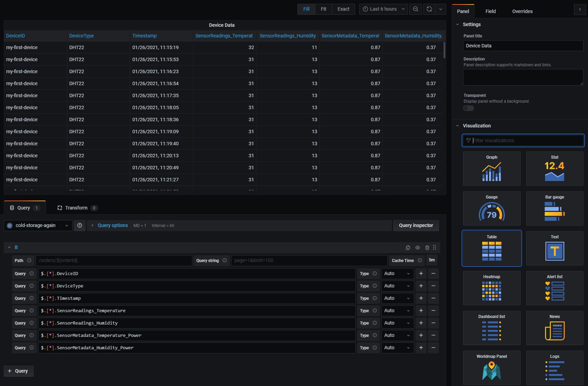
Task: Click minus icon on the DeviceID query row
Action: click(x=433, y=274)
